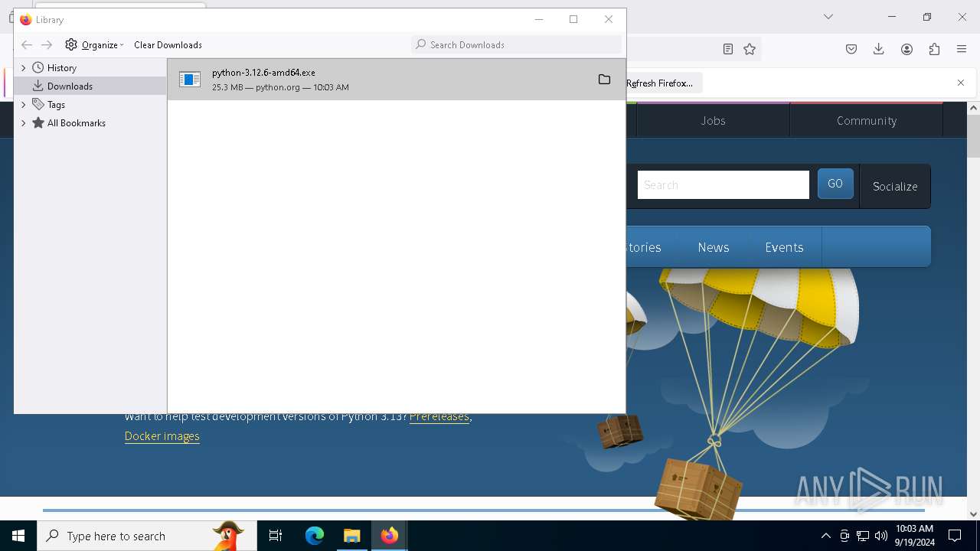The image size is (980, 551).
Task: Follow the Prereleases link
Action: (439, 416)
